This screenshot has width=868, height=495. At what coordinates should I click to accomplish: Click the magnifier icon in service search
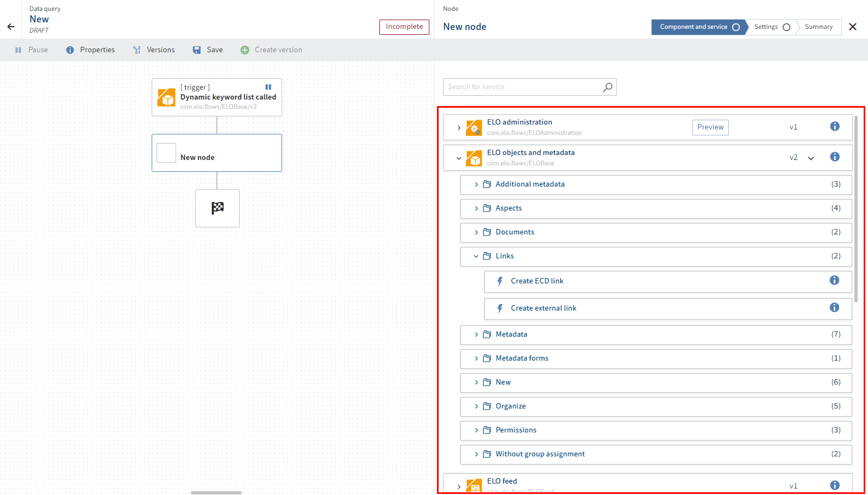(608, 87)
